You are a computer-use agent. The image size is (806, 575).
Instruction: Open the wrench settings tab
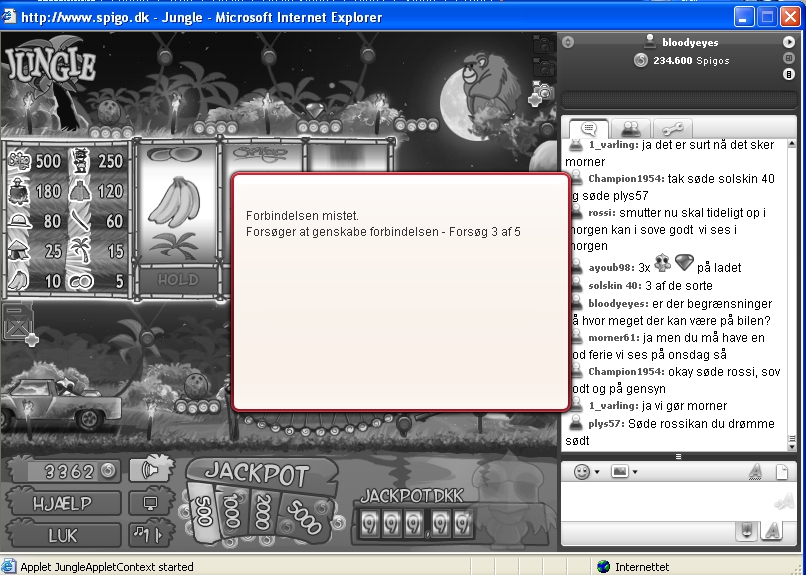coord(671,129)
